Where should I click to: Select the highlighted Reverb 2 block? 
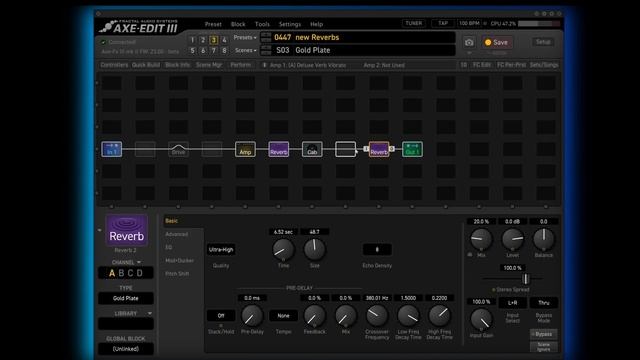tap(379, 149)
